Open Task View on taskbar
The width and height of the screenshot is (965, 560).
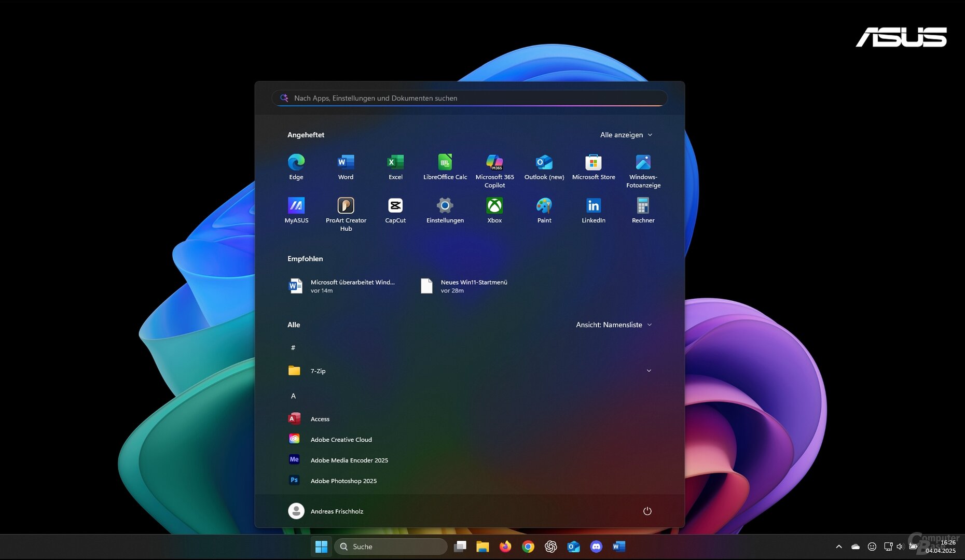(x=460, y=547)
